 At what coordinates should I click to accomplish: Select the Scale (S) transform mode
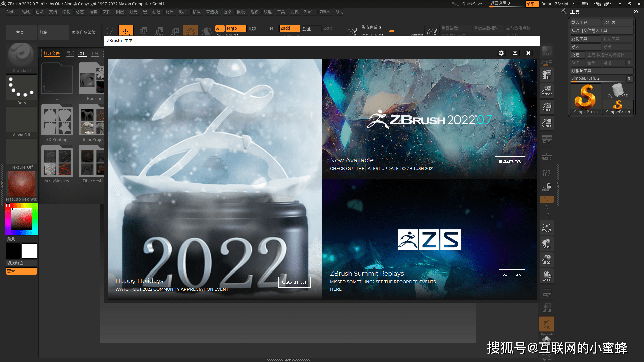pyautogui.click(x=159, y=31)
